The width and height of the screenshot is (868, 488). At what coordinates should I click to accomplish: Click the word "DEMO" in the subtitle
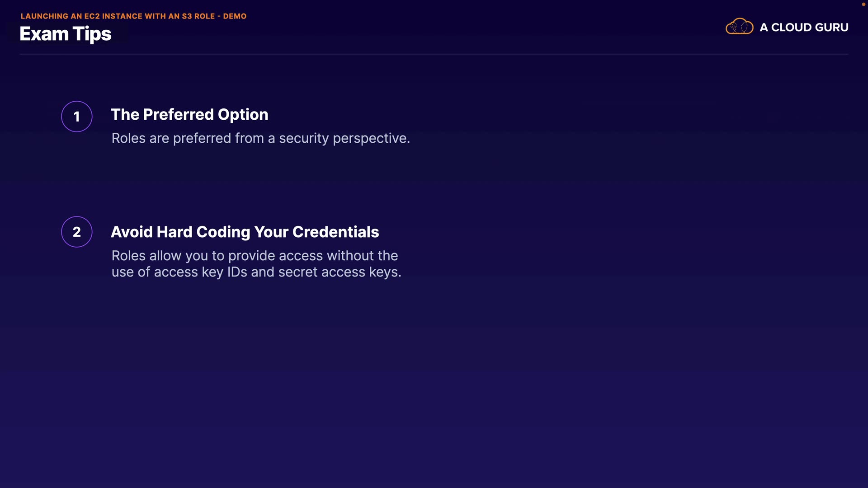point(235,16)
